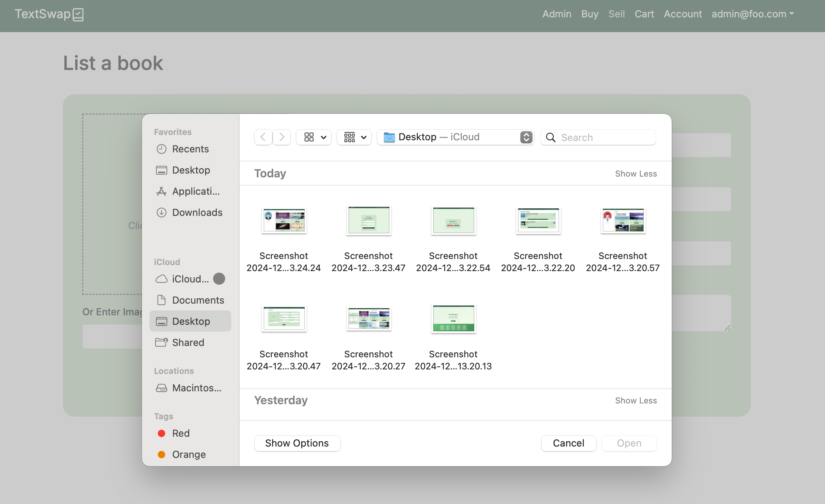This screenshot has width=825, height=504.
Task: Open Cart from top navigation
Action: point(644,14)
